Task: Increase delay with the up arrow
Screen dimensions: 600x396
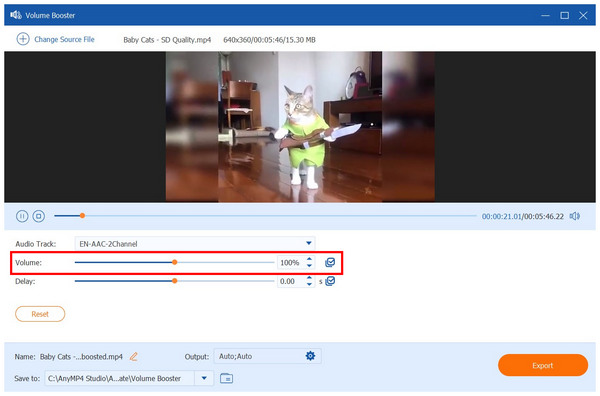Action: coord(309,278)
